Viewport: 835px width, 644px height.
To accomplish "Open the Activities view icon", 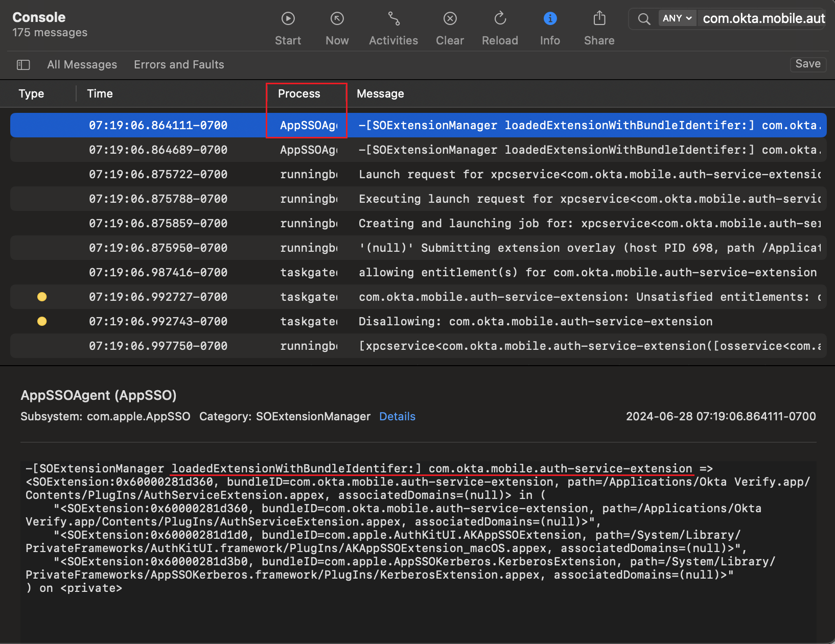I will pos(393,18).
